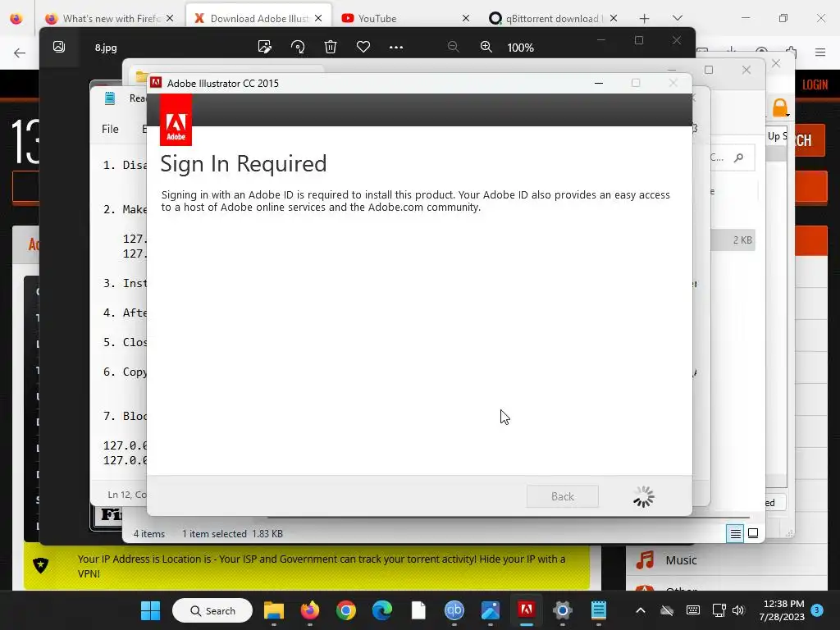Open the three-dots more menu in Photos
The height and width of the screenshot is (630, 840).
pyautogui.click(x=396, y=47)
